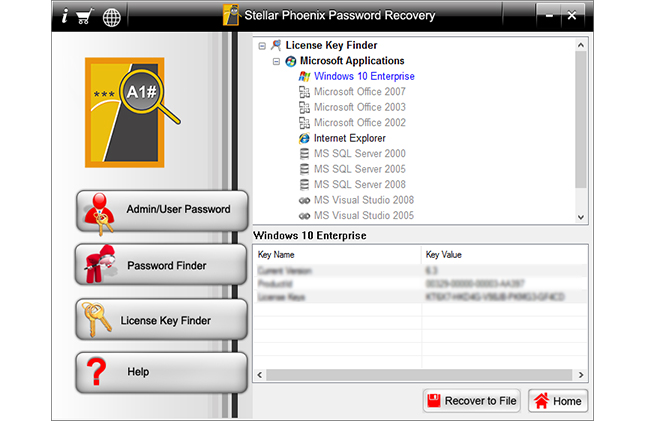Viewport: 645px width, 421px height.
Task: Click the MS SQL Server 2000 database icon
Action: click(x=304, y=154)
